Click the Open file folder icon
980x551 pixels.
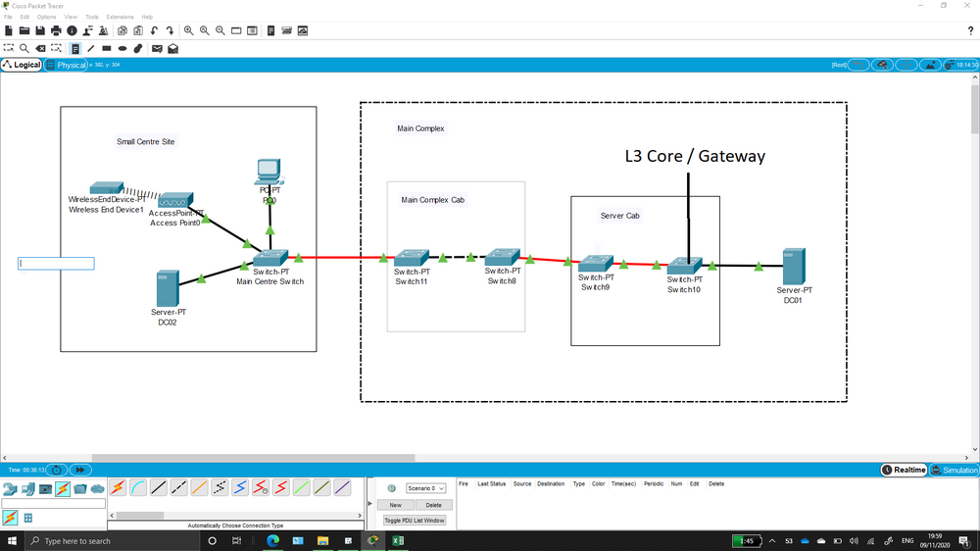(x=24, y=30)
